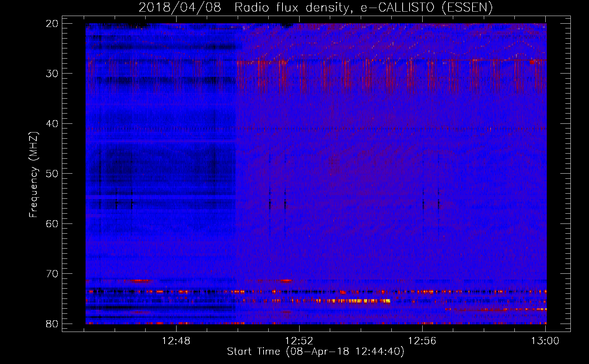Pick the 40 MHz frequency tick label

(52, 124)
